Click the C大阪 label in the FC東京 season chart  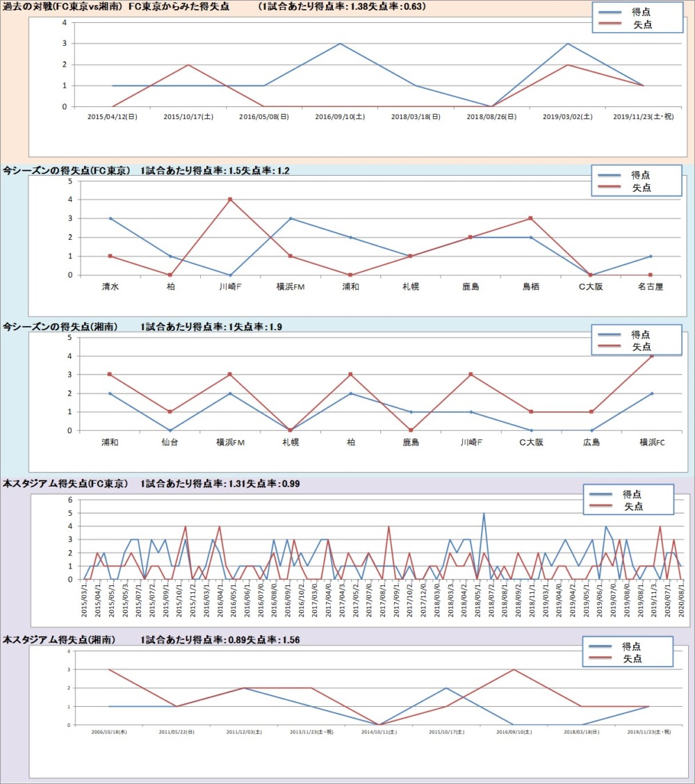tap(591, 286)
